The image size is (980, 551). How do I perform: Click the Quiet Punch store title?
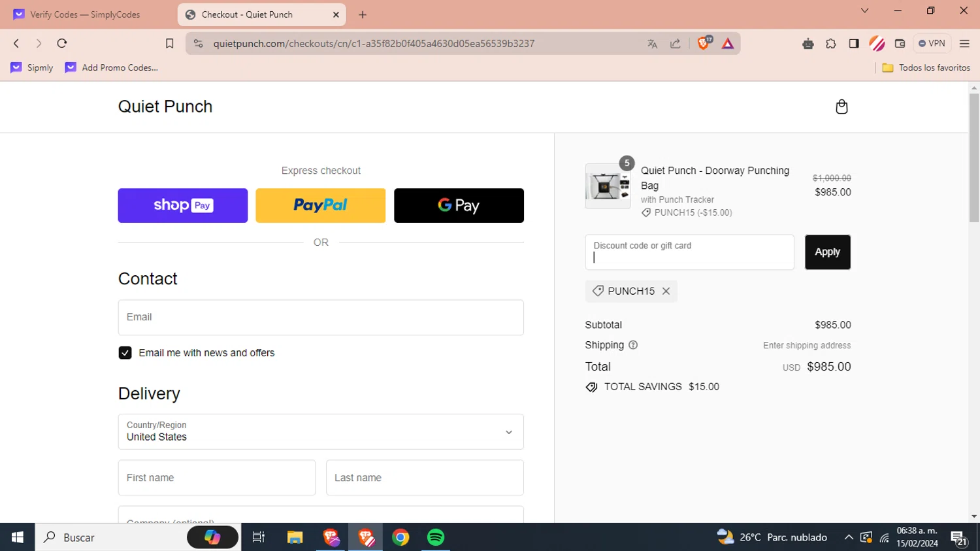[165, 107]
